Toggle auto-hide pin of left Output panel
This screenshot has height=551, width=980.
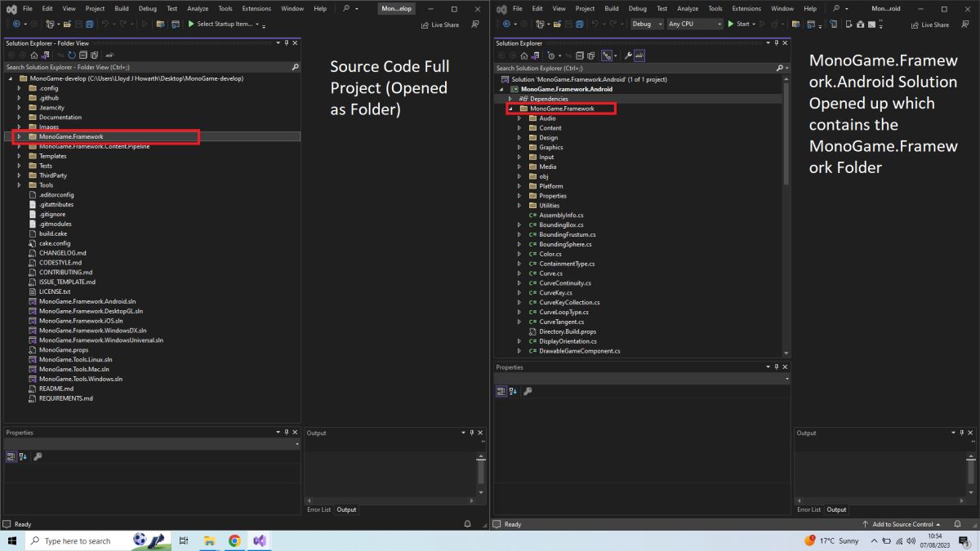[x=472, y=433]
